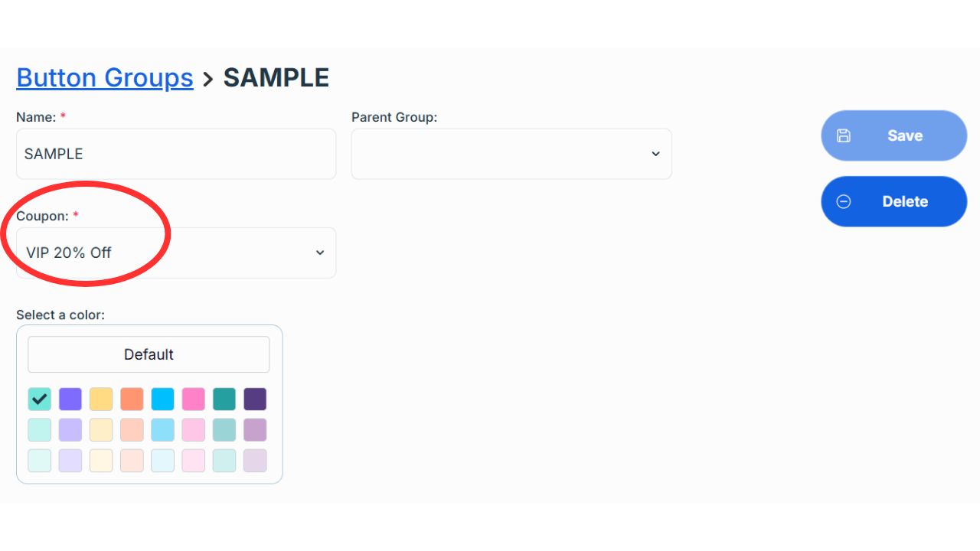Click the Save button
This screenshot has width=980, height=551.
[x=893, y=135]
